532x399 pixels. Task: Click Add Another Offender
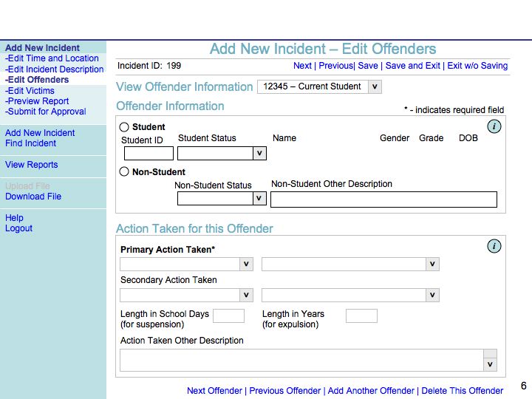tap(371, 391)
